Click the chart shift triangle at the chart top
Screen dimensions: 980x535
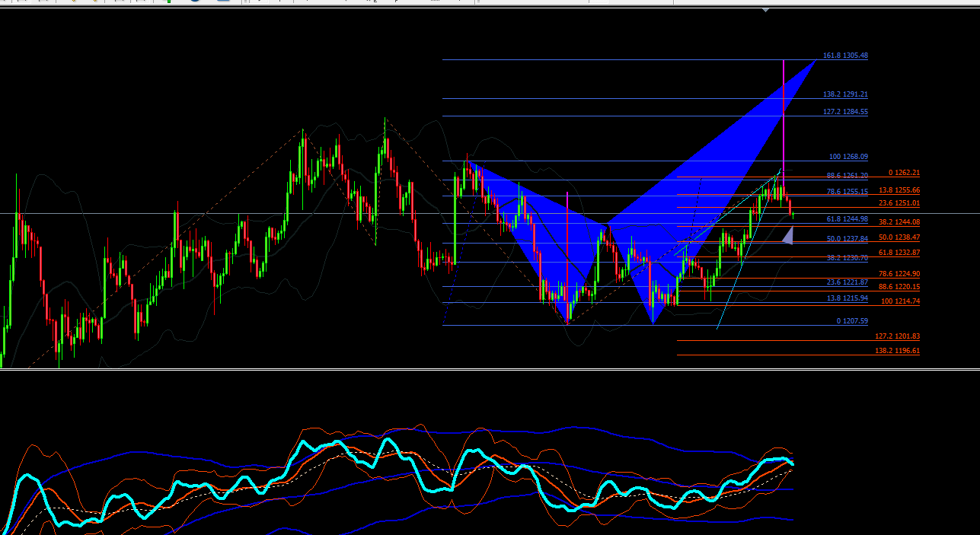(x=765, y=10)
